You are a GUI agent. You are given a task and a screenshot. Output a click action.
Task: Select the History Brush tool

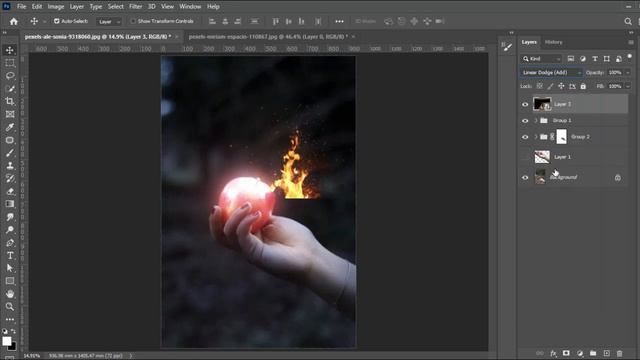[x=10, y=178]
